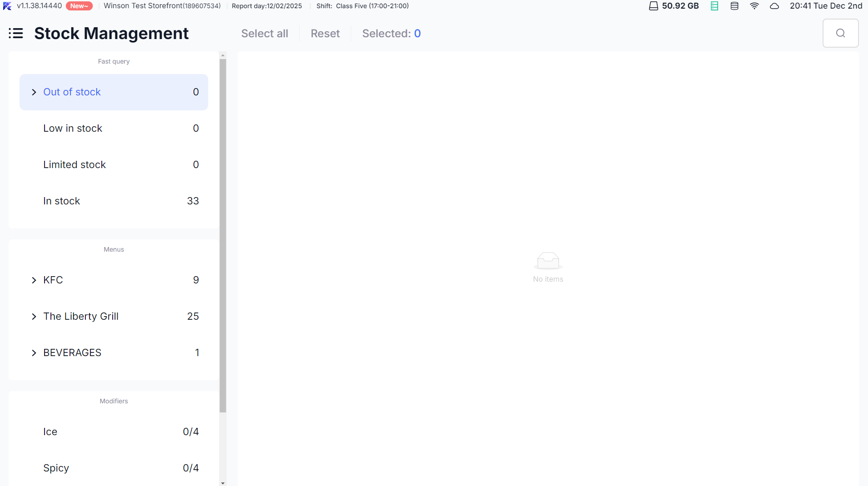Expand the KFC menu chevron

pos(34,280)
